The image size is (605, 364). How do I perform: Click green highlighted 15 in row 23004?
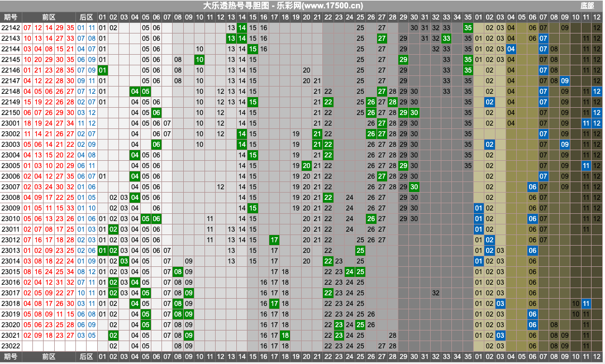pyautogui.click(x=253, y=155)
